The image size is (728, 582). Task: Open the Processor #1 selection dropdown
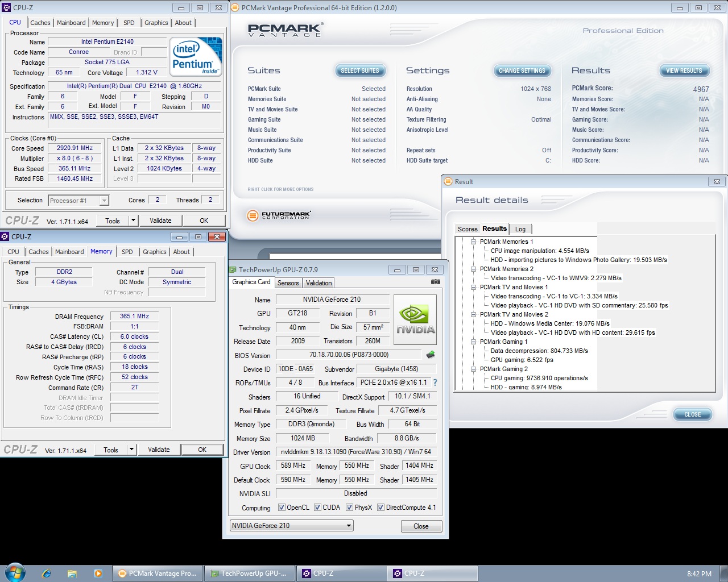tap(78, 201)
